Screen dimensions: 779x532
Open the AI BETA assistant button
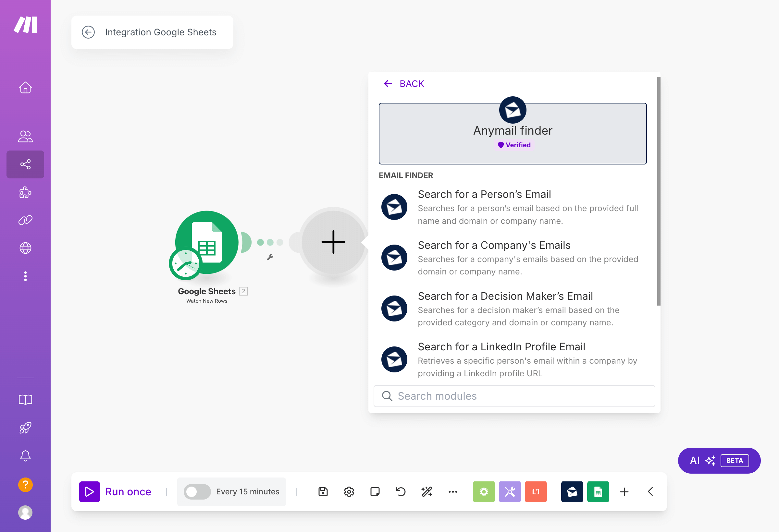[719, 460]
